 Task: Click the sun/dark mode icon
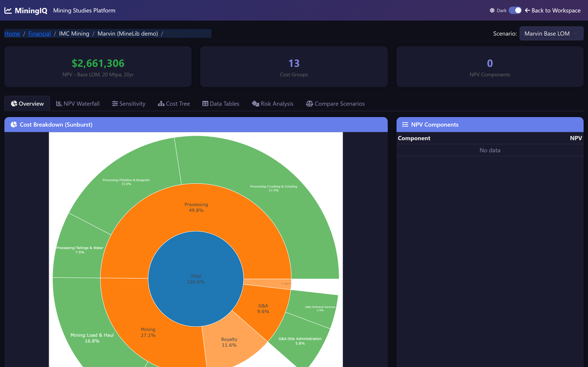click(x=492, y=11)
